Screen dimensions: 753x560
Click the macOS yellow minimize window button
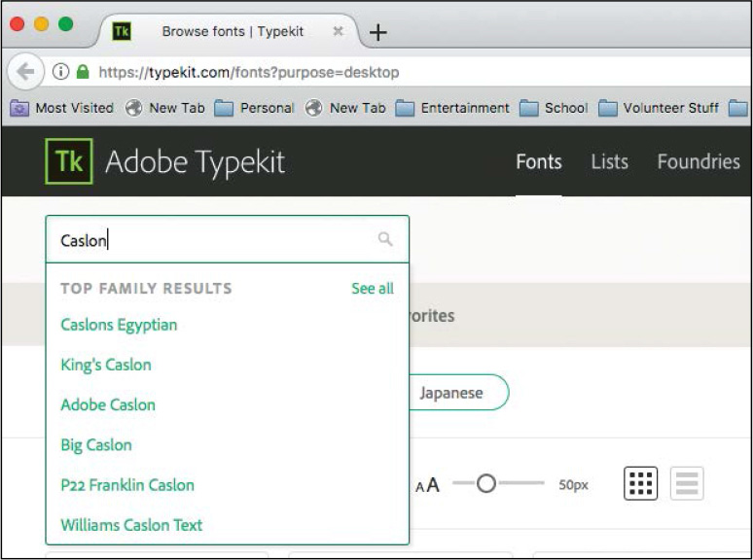(x=41, y=23)
